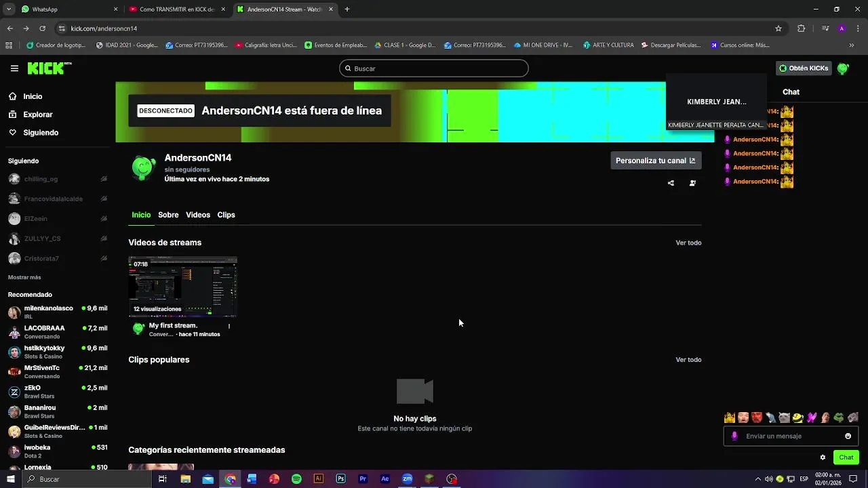The width and height of the screenshot is (868, 488).
Task: Open Chrome three-dot menu
Action: (858, 28)
